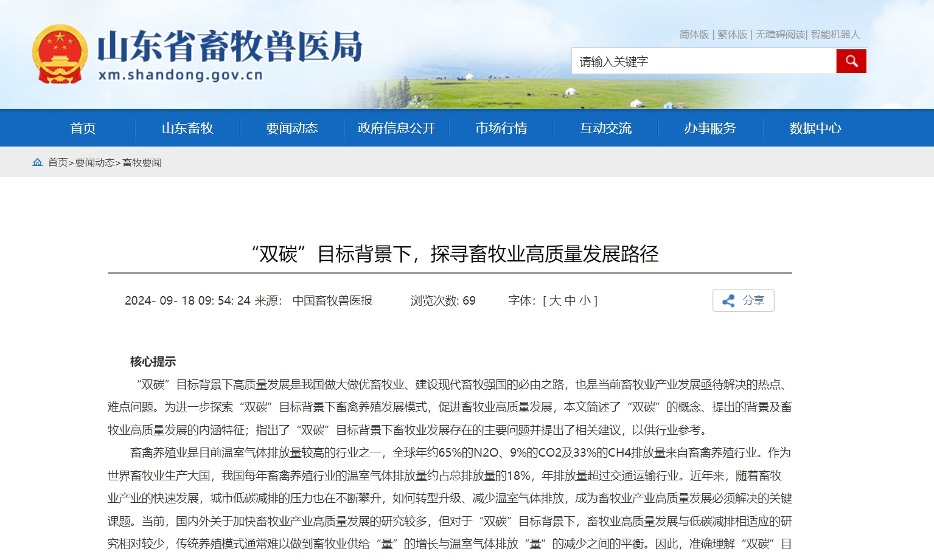Open the 互动交流 navigation item
The image size is (934, 560).
[606, 128]
